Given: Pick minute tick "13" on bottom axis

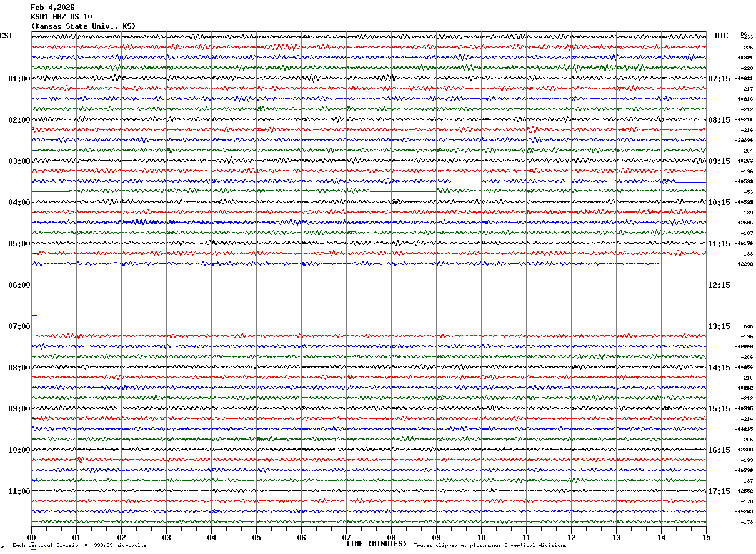Looking at the screenshot, I should (x=616, y=537).
